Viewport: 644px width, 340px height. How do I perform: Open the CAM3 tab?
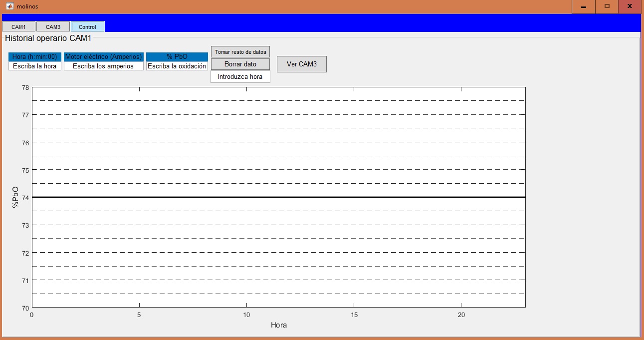click(x=53, y=27)
